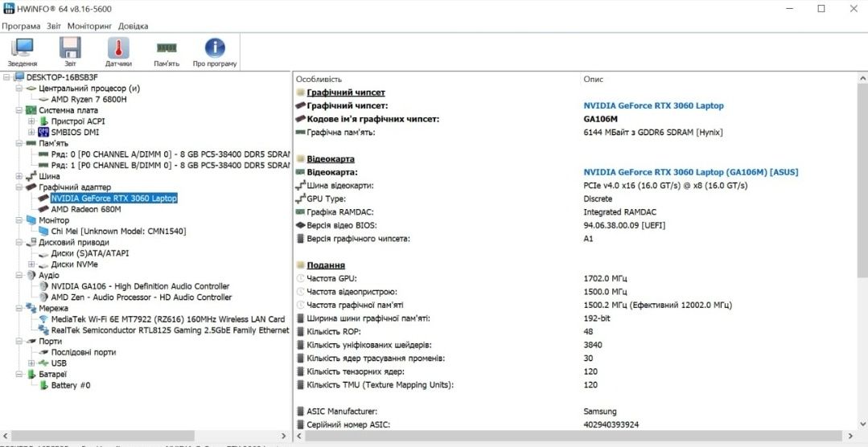Click the Системна плата motherboard icon

point(31,110)
